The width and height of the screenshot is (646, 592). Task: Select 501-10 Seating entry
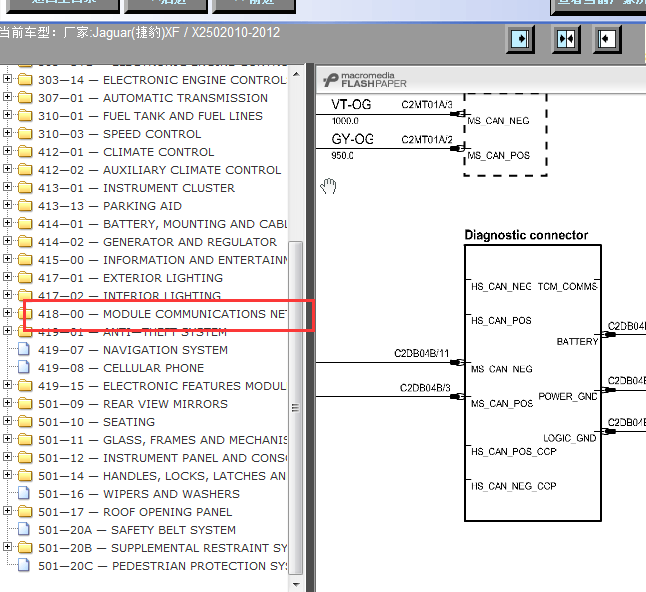coord(96,422)
